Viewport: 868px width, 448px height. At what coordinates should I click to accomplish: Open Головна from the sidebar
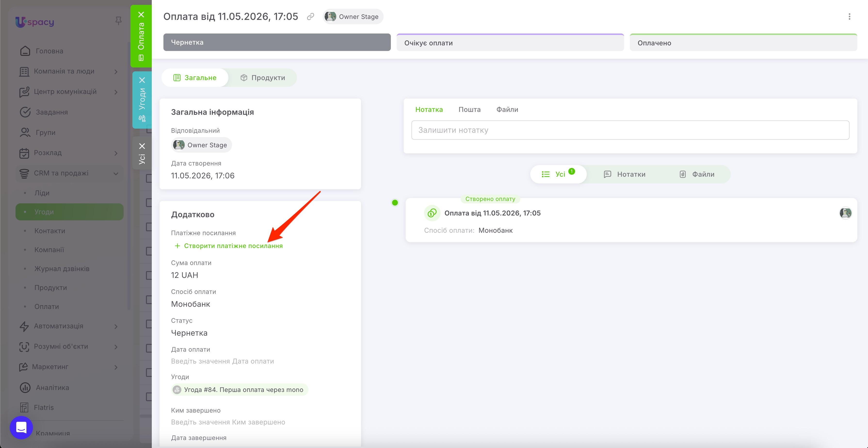pos(49,51)
